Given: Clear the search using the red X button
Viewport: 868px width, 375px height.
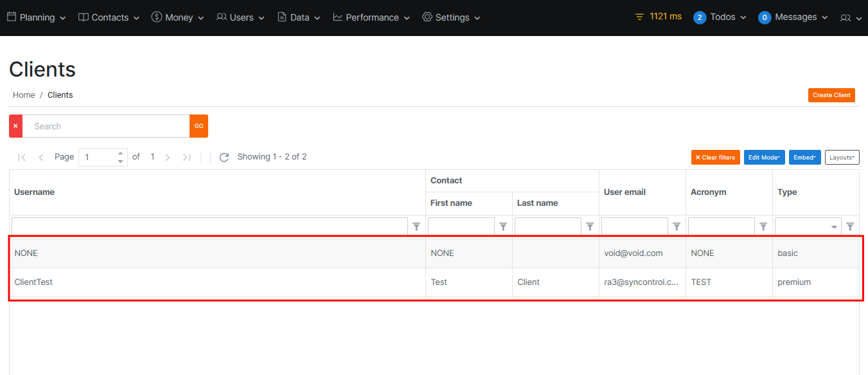Looking at the screenshot, I should [15, 126].
